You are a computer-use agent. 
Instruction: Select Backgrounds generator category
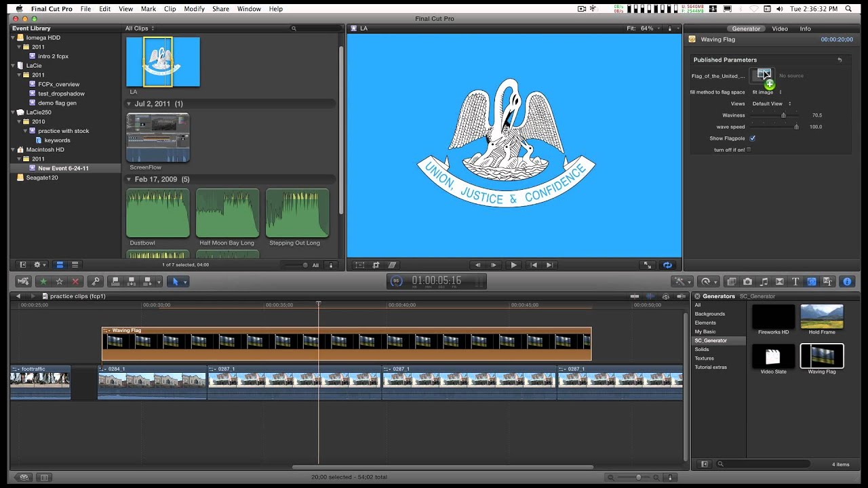point(709,314)
